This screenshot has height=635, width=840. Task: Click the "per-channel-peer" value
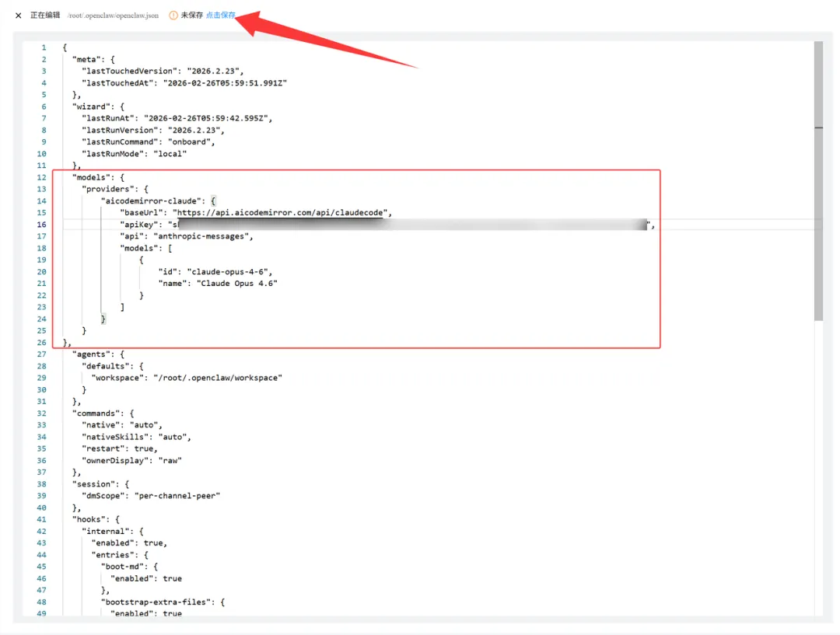177,496
